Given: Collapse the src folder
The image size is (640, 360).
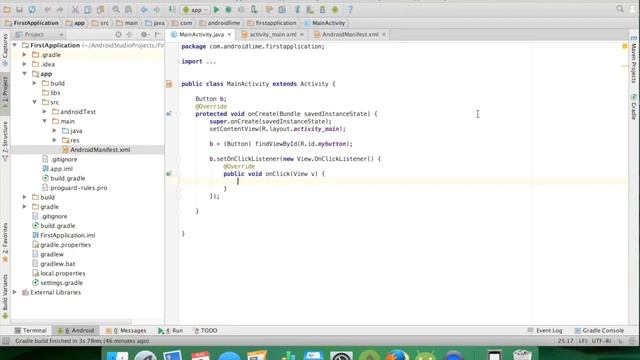Looking at the screenshot, I should pos(35,102).
